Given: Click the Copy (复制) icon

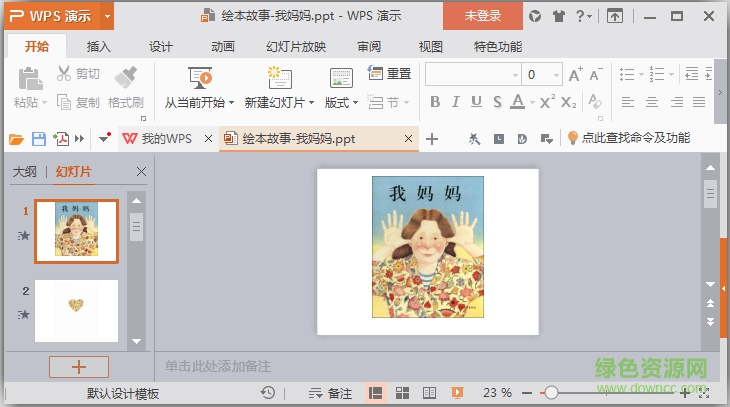Looking at the screenshot, I should click(x=64, y=101).
